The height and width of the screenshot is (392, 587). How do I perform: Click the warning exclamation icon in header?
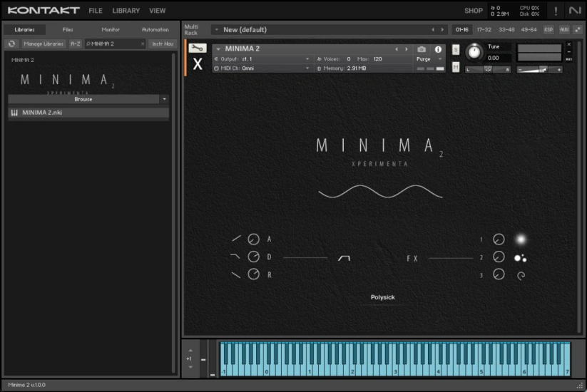pyautogui.click(x=556, y=11)
